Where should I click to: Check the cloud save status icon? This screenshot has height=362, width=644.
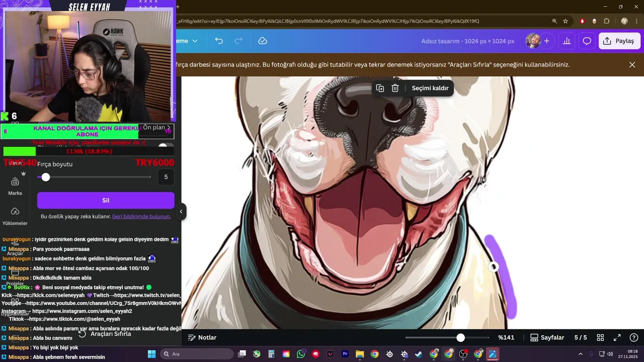[263, 41]
